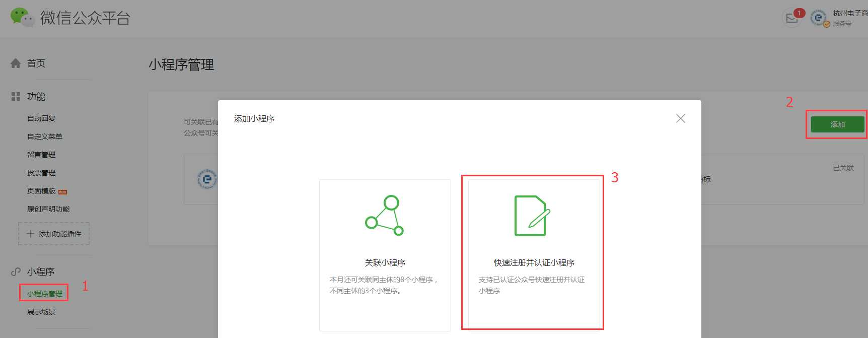The width and height of the screenshot is (868, 338).
Task: Open 自定义菜单 in the sidebar
Action: tap(45, 137)
